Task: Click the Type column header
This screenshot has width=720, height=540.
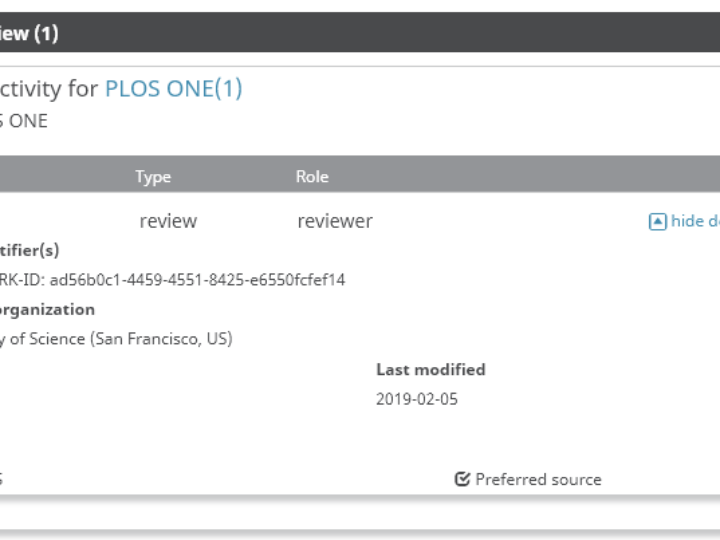Action: (x=153, y=177)
